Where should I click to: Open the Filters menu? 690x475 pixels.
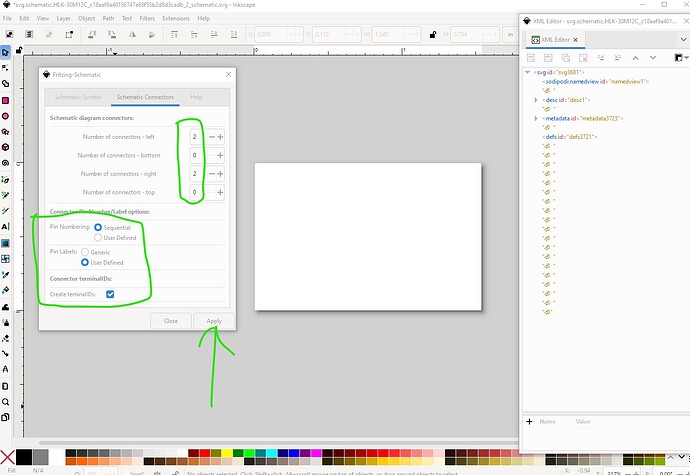click(x=147, y=18)
